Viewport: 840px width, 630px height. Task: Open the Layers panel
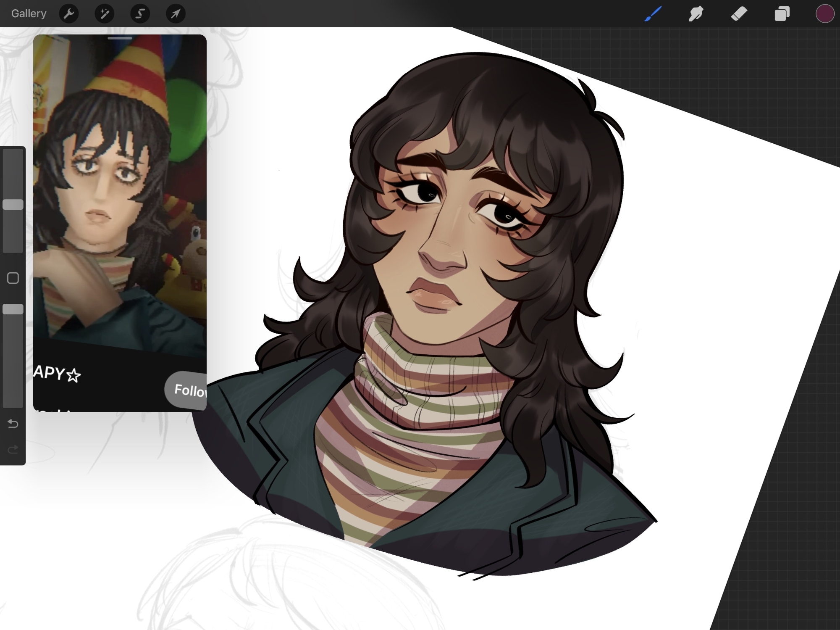click(x=782, y=14)
